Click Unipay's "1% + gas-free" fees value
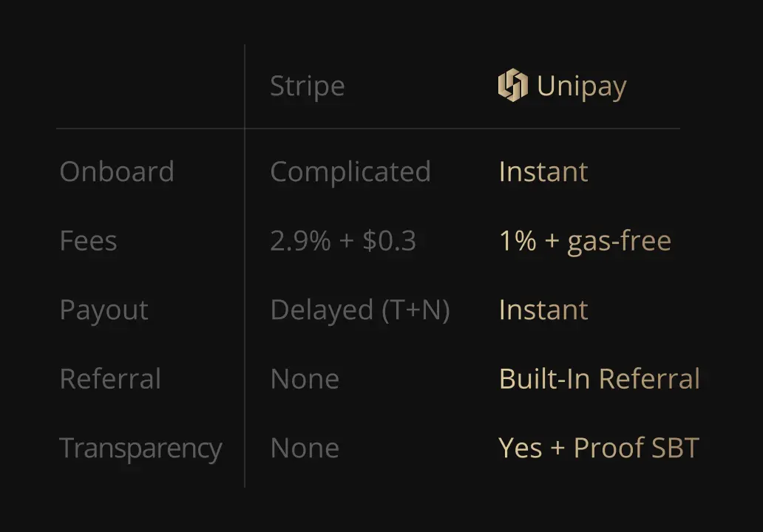This screenshot has width=763, height=532. tap(585, 242)
